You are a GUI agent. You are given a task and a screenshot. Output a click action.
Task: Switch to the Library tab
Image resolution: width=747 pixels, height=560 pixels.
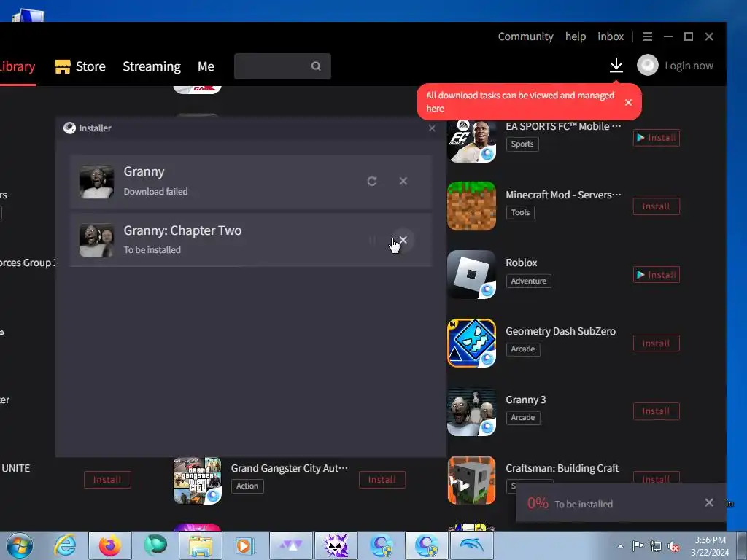17,66
